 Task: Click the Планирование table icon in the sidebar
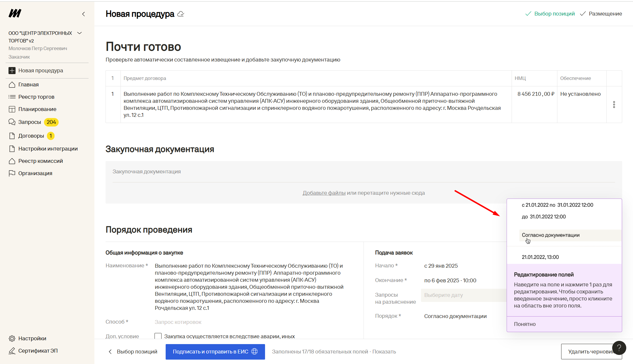point(12,109)
